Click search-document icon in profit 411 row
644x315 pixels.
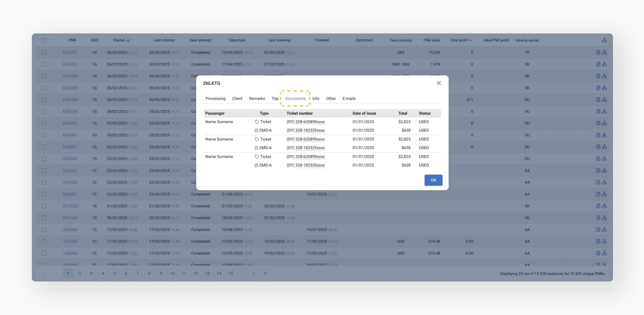point(598,100)
